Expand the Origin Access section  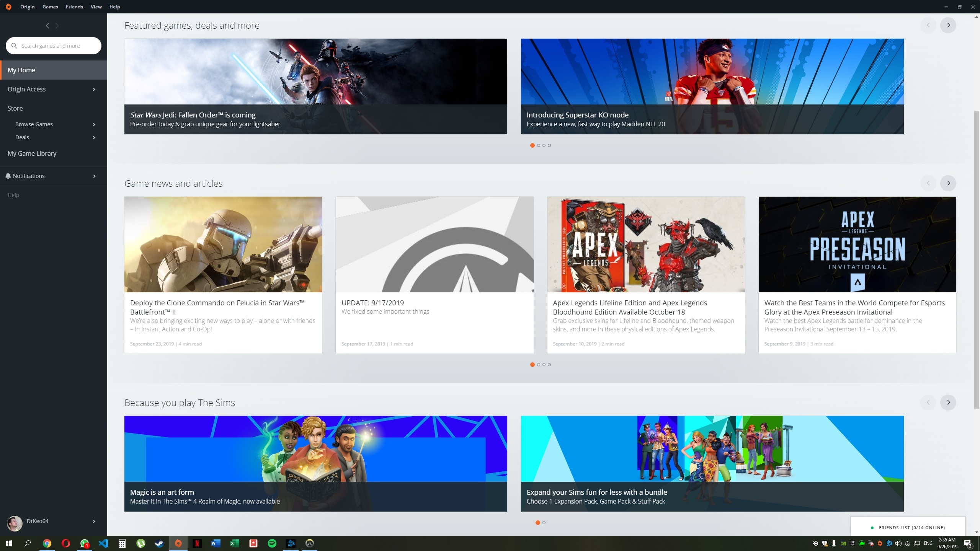tap(94, 89)
